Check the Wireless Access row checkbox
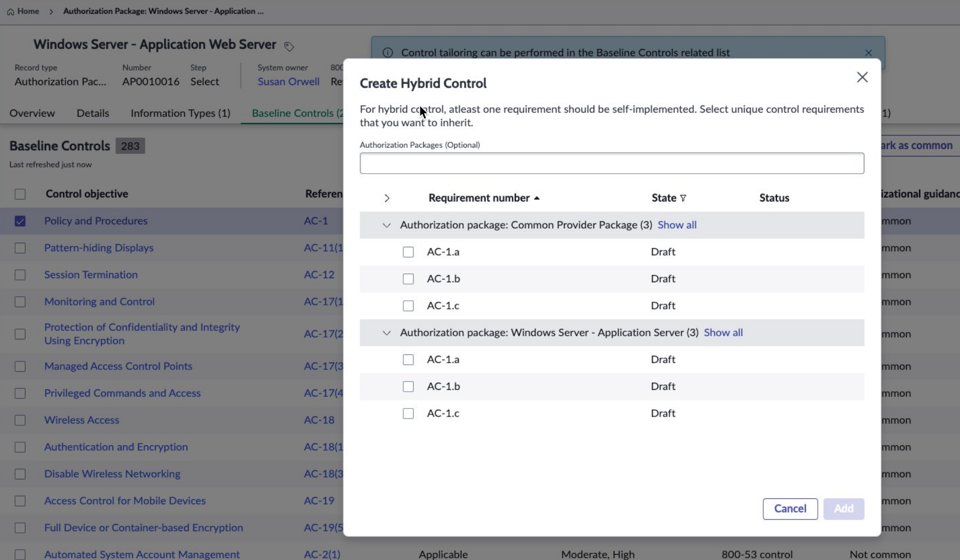This screenshot has height=560, width=960. (20, 420)
